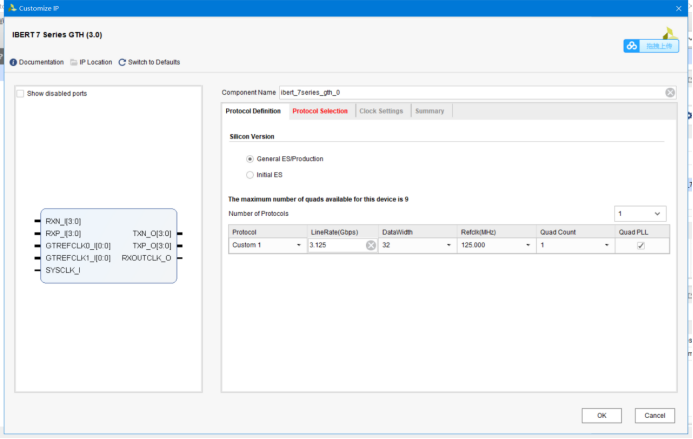Select the Initial ES radio button
This screenshot has width=693, height=439.
pyautogui.click(x=250, y=175)
